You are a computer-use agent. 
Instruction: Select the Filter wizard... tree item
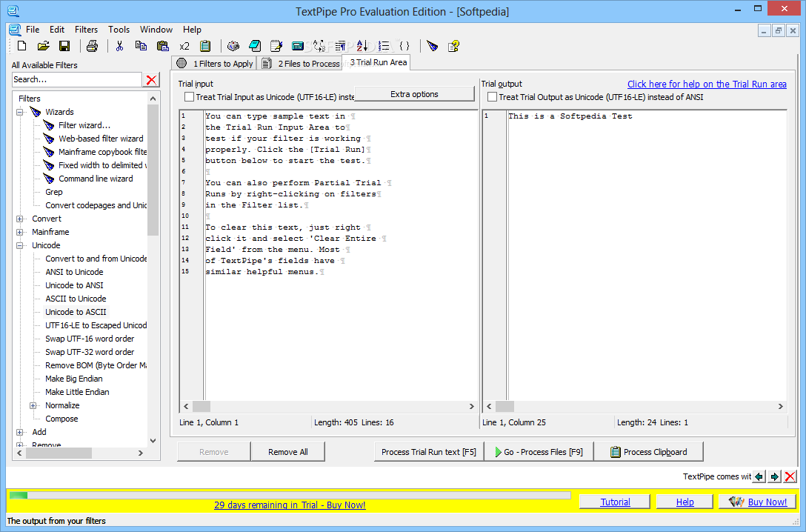coord(84,125)
